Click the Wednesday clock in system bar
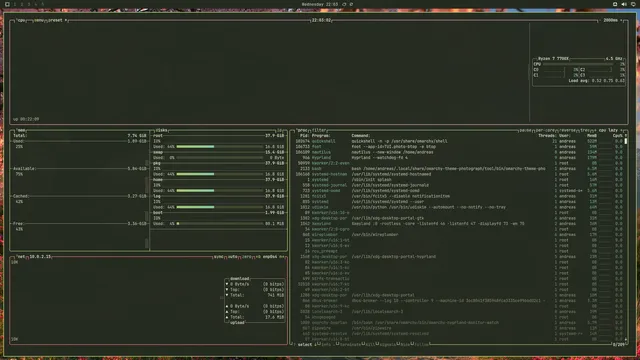Screen dimensions: 640x360 (320, 4)
